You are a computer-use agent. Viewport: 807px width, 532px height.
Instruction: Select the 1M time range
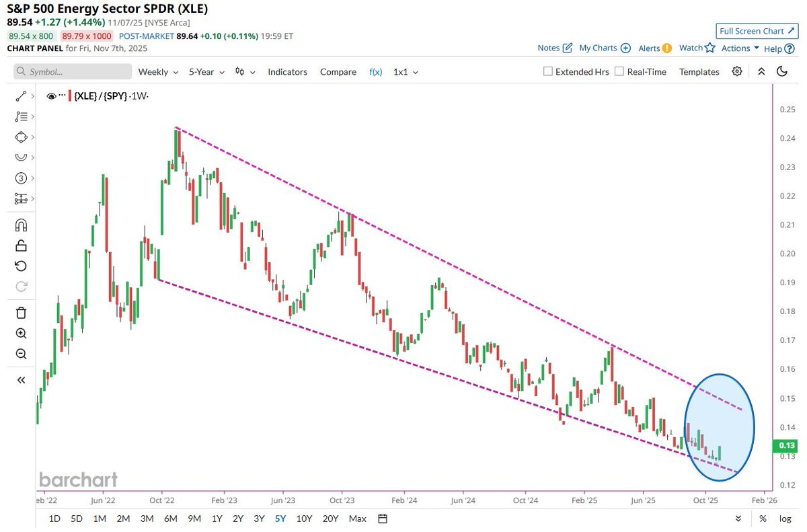click(100, 519)
